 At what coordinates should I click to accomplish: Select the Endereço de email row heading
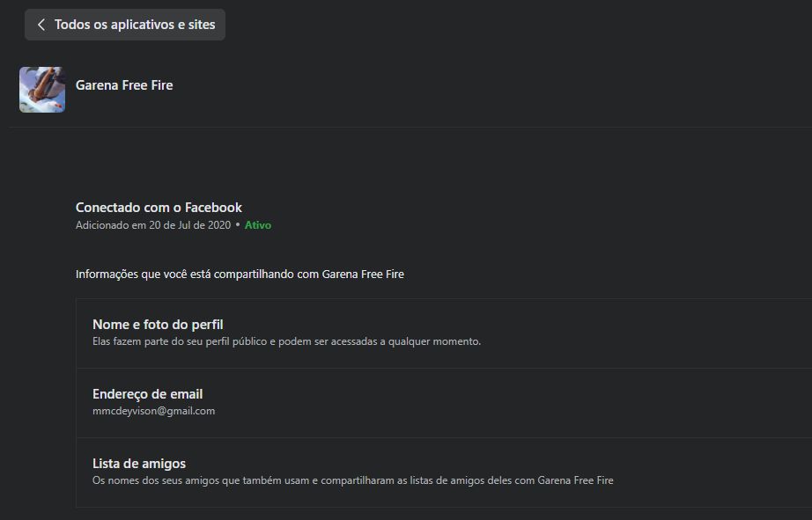pyautogui.click(x=148, y=394)
